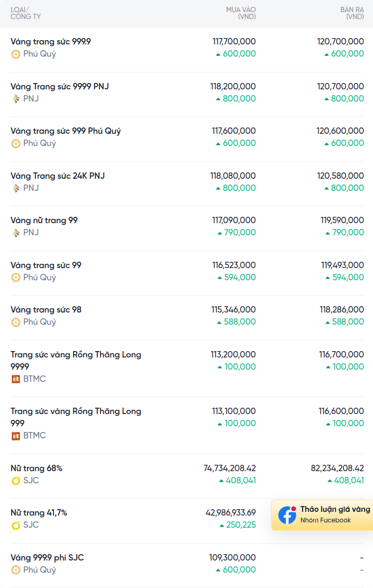The width and height of the screenshot is (373, 588).
Task: Sort by Mua vào column header
Action: (x=241, y=13)
